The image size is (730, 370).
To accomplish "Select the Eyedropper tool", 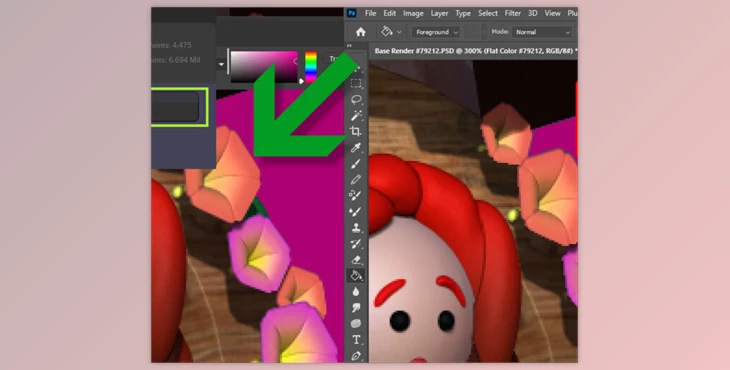I will (x=356, y=148).
